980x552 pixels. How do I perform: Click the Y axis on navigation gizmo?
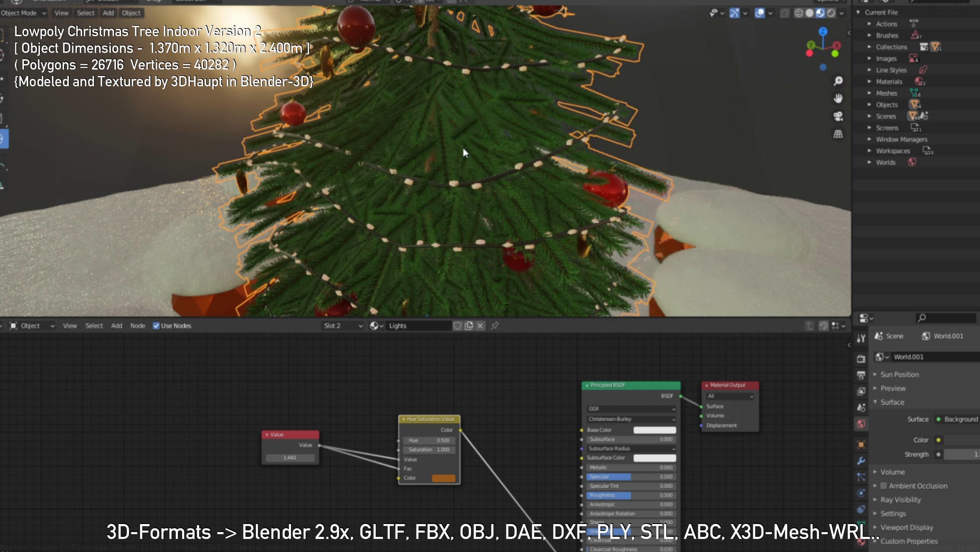(811, 45)
